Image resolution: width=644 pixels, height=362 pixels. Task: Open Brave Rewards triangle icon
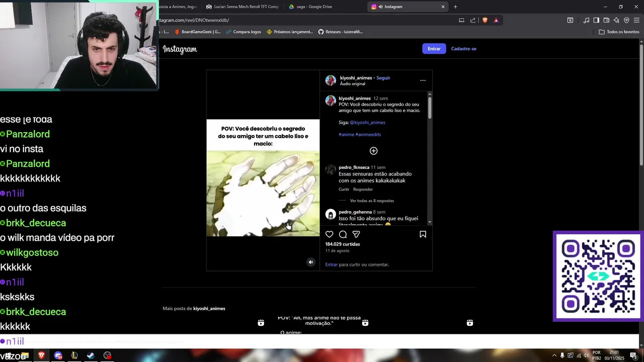(496, 20)
